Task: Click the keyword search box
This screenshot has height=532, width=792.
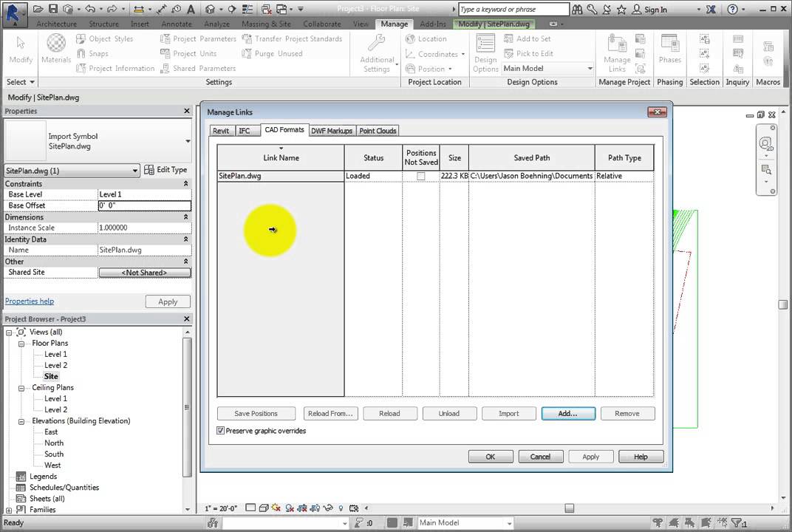Action: coord(513,9)
